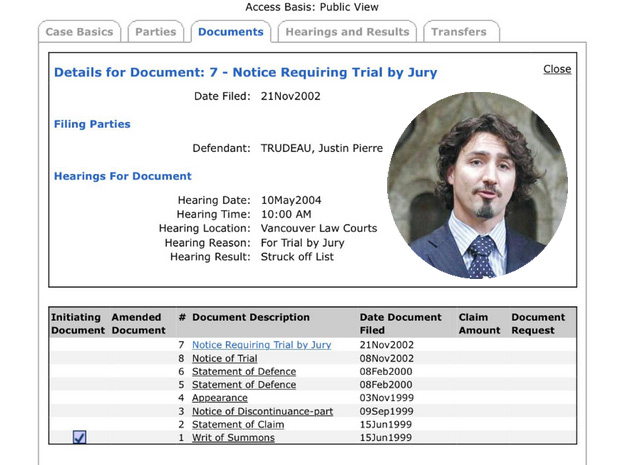This screenshot has width=622, height=465.
Task: Open Notice Requiring Trial by Jury link
Action: 261,345
